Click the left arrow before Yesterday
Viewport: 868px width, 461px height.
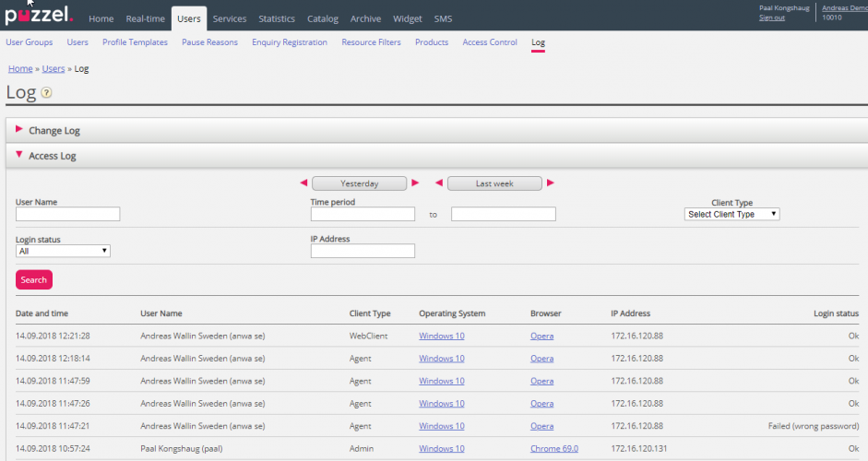[x=303, y=183]
